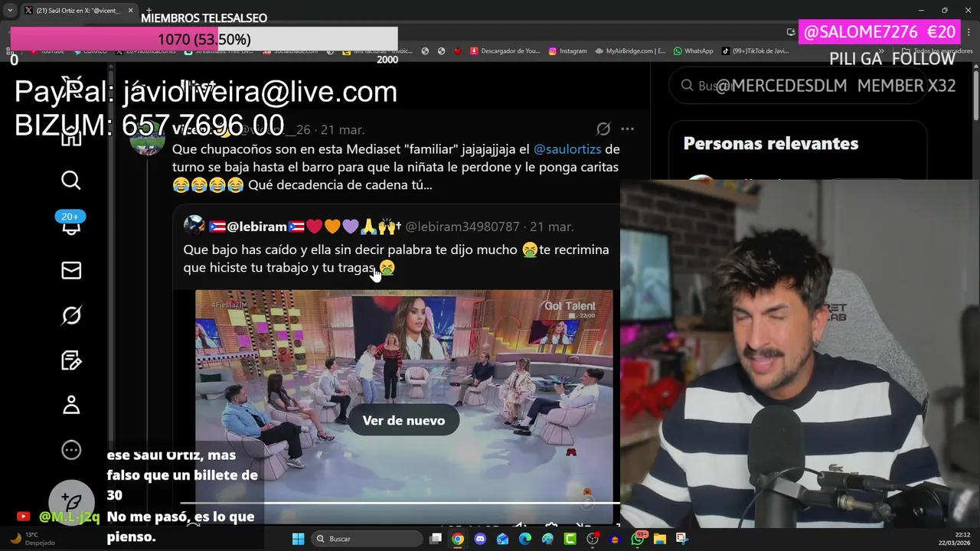Open X notifications bell with 20+ badge
Viewport: 980px width, 551px height.
[70, 224]
